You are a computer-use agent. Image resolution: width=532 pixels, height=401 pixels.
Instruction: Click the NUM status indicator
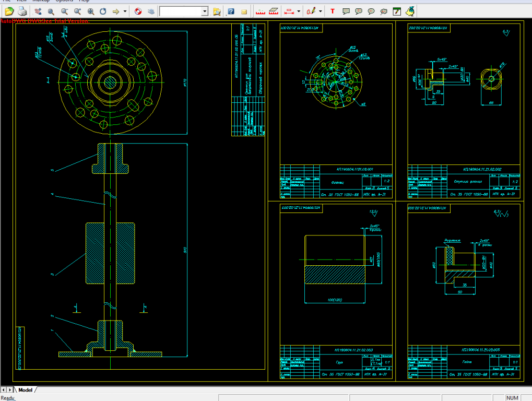(512, 398)
